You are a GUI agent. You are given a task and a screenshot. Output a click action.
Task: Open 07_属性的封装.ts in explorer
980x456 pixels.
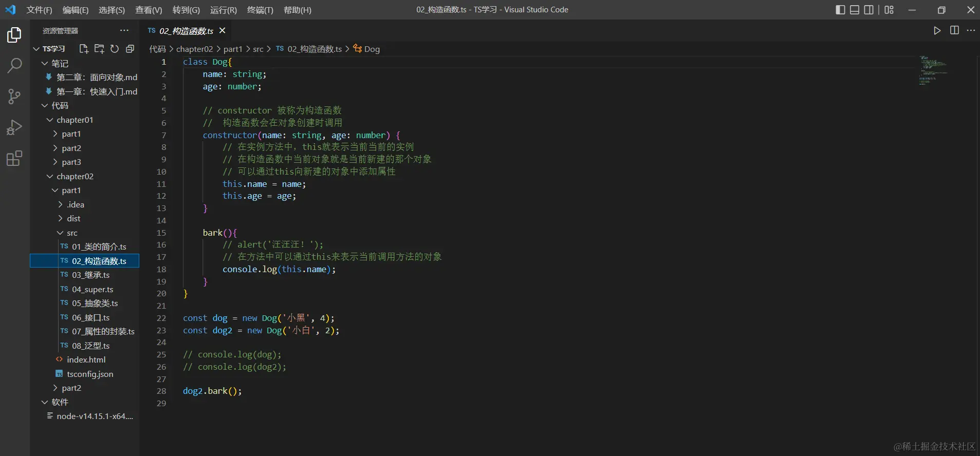[103, 332]
